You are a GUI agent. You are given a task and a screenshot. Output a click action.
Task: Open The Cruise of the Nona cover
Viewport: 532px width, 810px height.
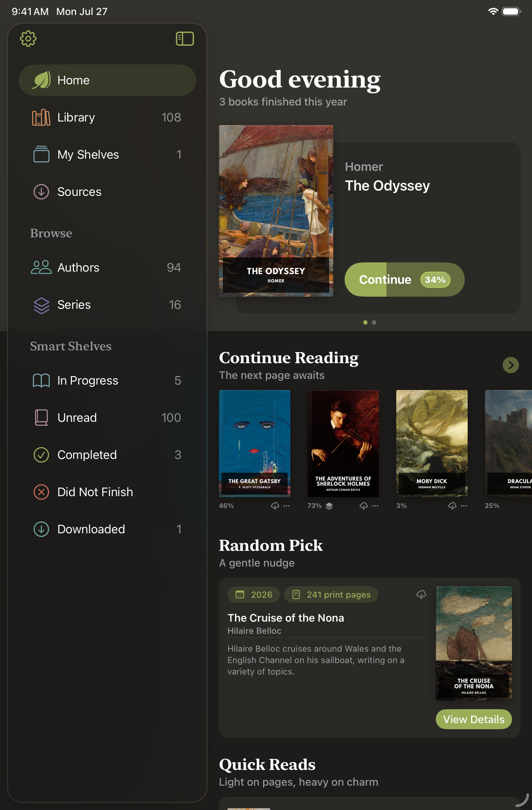(x=474, y=643)
